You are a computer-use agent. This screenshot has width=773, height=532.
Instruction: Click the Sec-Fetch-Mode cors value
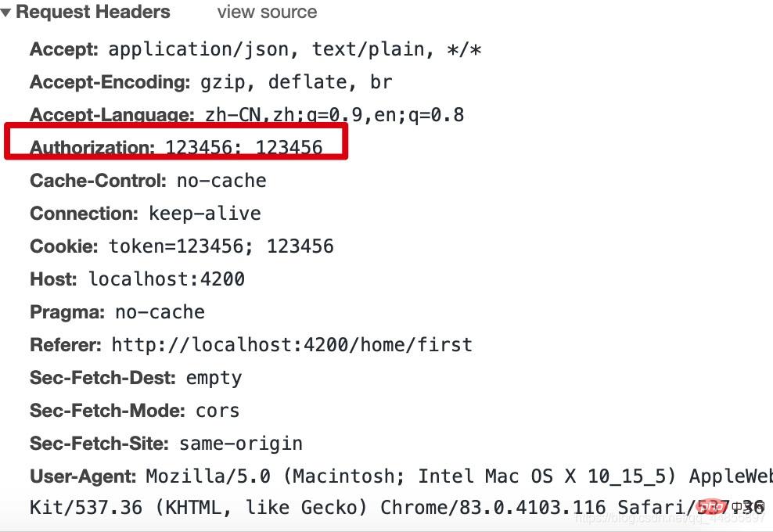coord(218,411)
